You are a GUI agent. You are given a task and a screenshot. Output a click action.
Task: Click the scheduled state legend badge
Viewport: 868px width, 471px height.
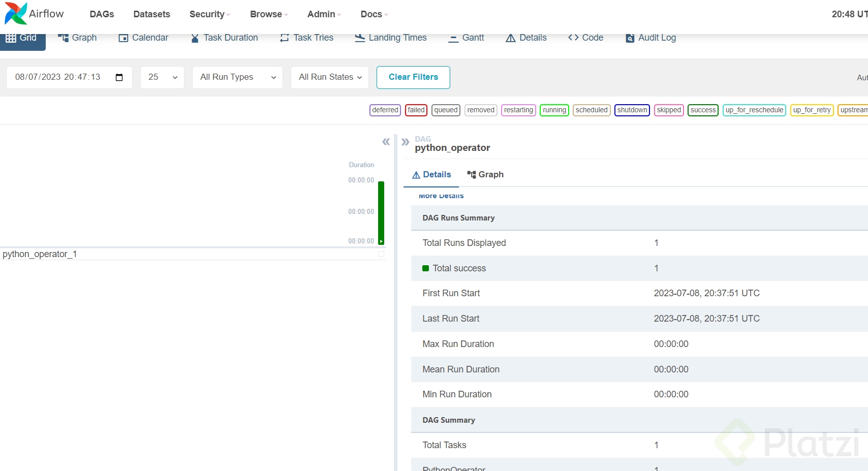tap(592, 110)
